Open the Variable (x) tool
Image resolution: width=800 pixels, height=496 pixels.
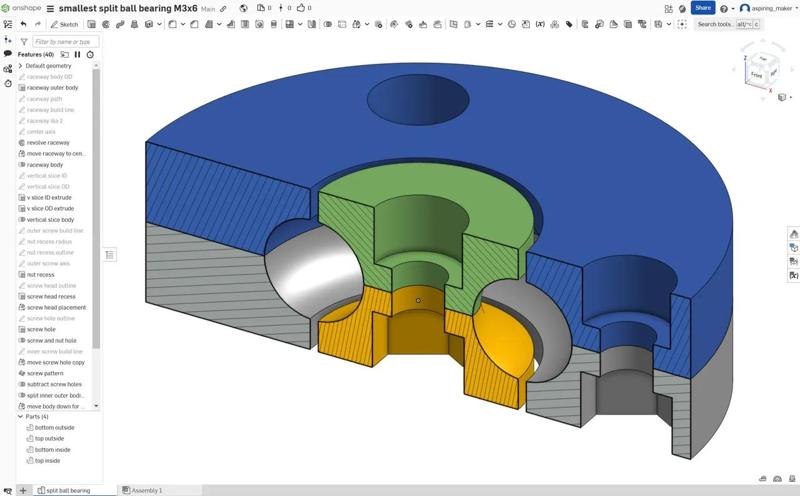pos(540,24)
